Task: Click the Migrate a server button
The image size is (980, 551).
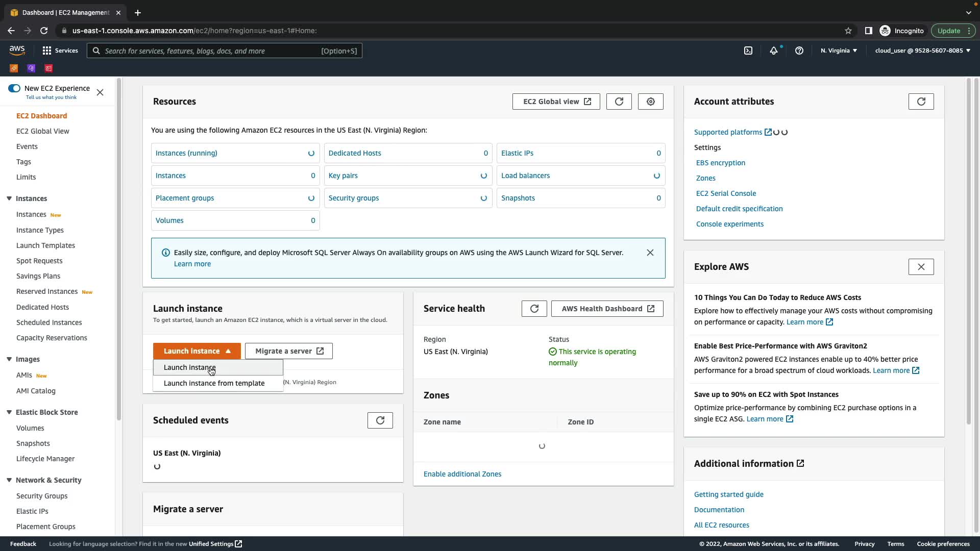Action: [288, 351]
